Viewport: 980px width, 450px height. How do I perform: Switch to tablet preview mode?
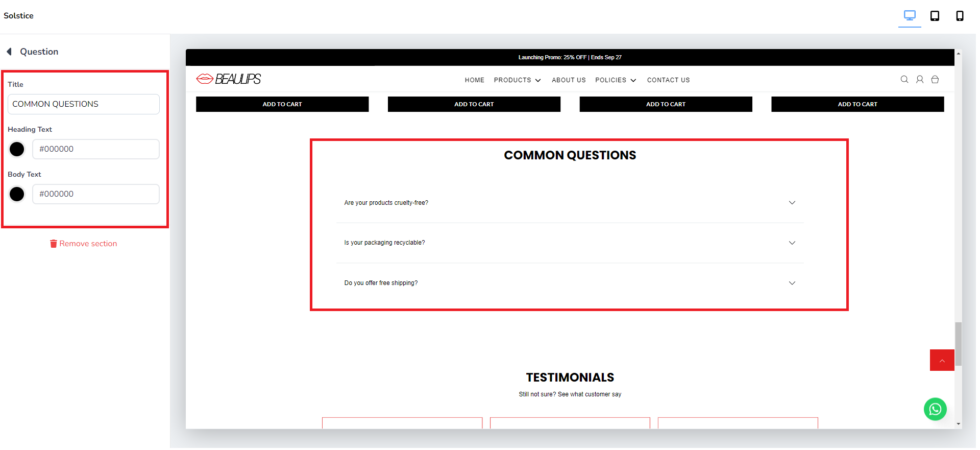point(935,16)
